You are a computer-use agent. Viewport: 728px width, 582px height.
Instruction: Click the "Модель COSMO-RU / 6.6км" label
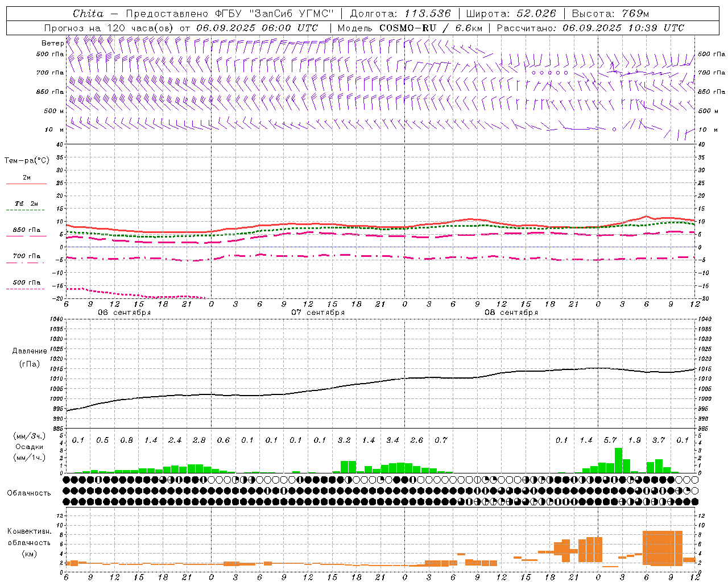pyautogui.click(x=410, y=28)
